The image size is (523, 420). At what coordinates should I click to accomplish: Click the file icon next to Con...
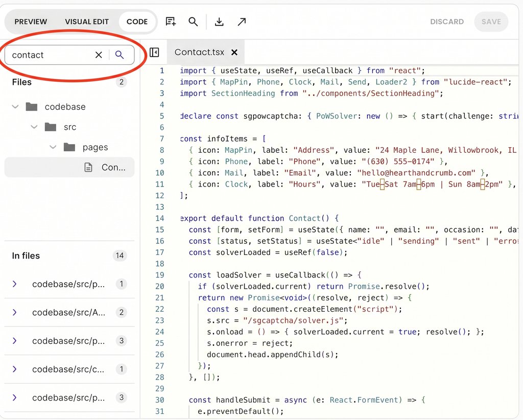pyautogui.click(x=88, y=167)
